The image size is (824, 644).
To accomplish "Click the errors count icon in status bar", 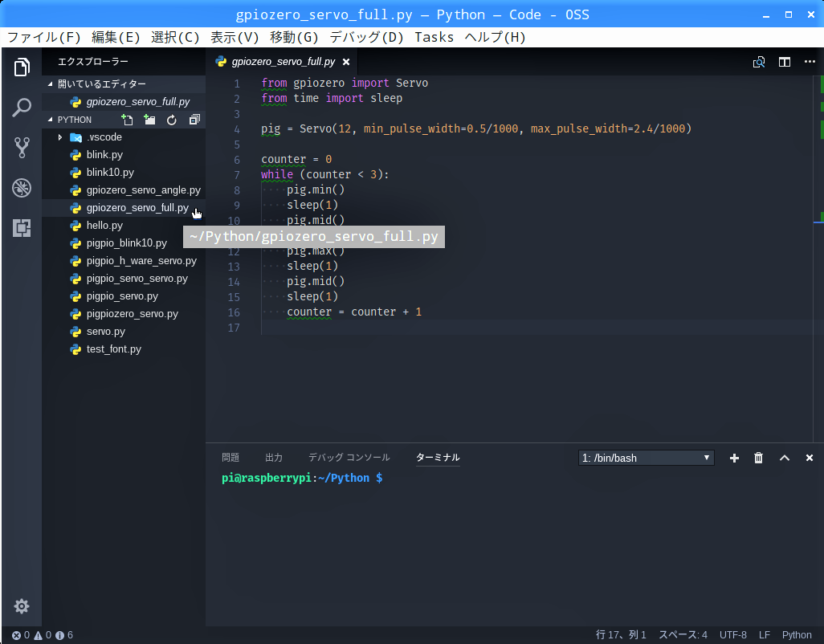I will pyautogui.click(x=21, y=635).
